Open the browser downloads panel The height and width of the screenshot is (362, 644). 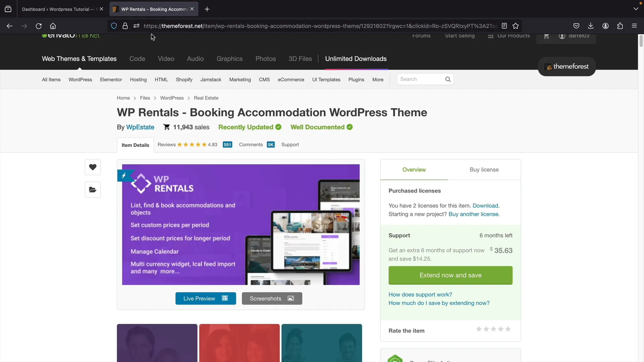(x=591, y=26)
